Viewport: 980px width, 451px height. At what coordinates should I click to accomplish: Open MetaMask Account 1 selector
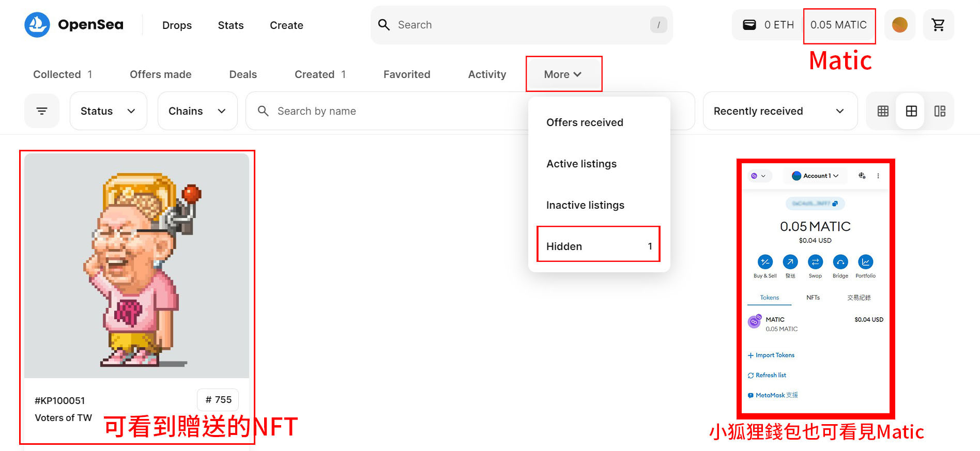coord(815,176)
